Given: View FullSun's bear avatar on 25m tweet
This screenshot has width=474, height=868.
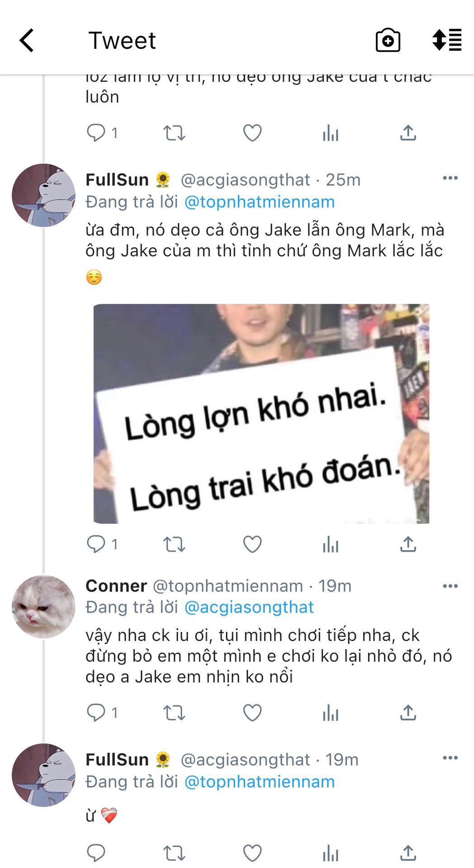Looking at the screenshot, I should click(x=43, y=195).
